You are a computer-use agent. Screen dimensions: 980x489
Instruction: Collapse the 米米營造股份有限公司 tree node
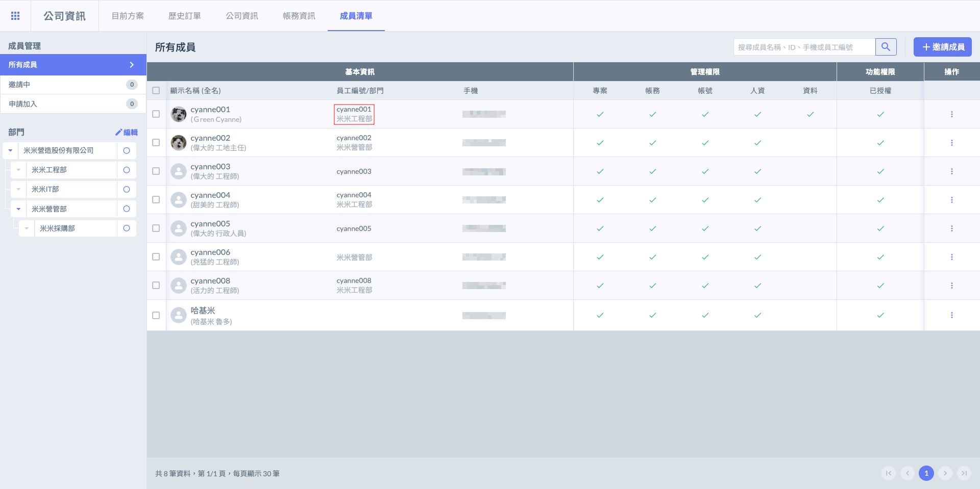coord(10,150)
